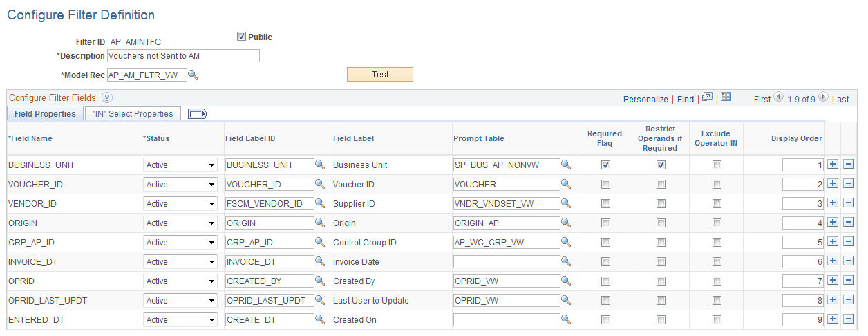
Task: Open Status dropdown for ORIGIN
Action: point(180,223)
